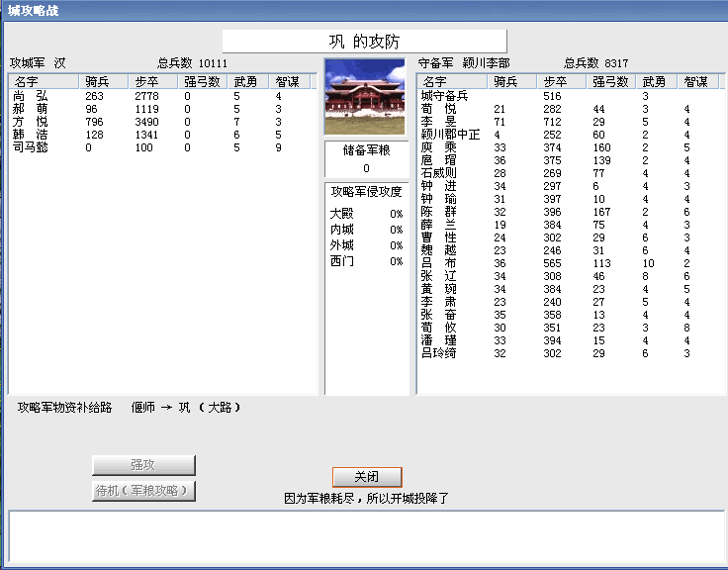This screenshot has width=728, height=570.
Task: Select 吕玲绮 in the defender list
Action: [x=438, y=353]
